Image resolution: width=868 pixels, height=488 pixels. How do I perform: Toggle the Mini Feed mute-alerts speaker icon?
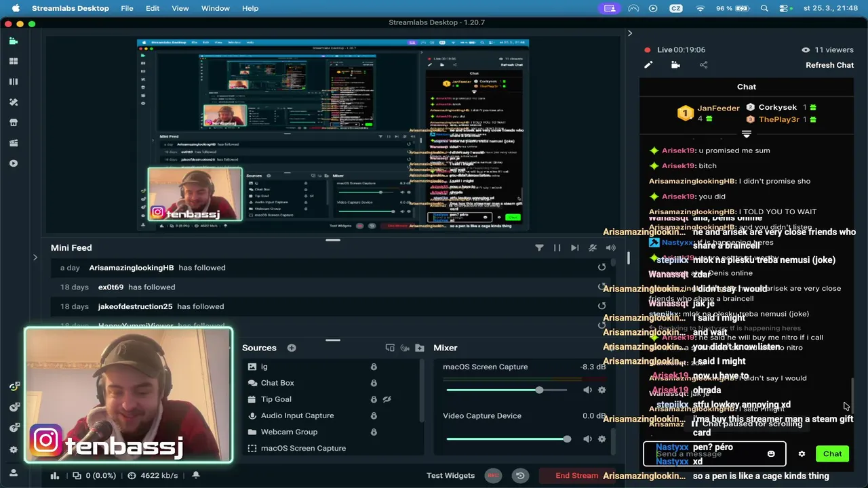point(593,248)
